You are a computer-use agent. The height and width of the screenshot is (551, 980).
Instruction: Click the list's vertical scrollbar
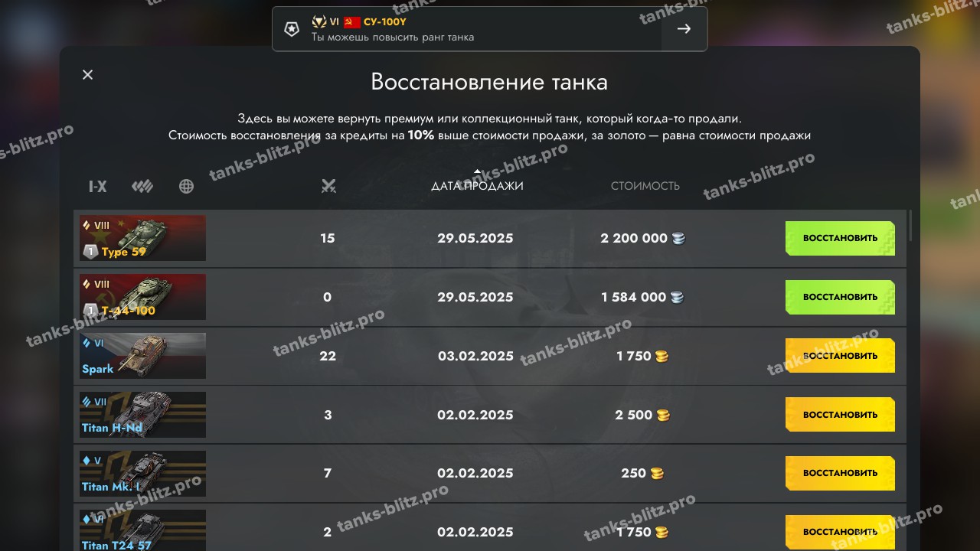tap(910, 226)
